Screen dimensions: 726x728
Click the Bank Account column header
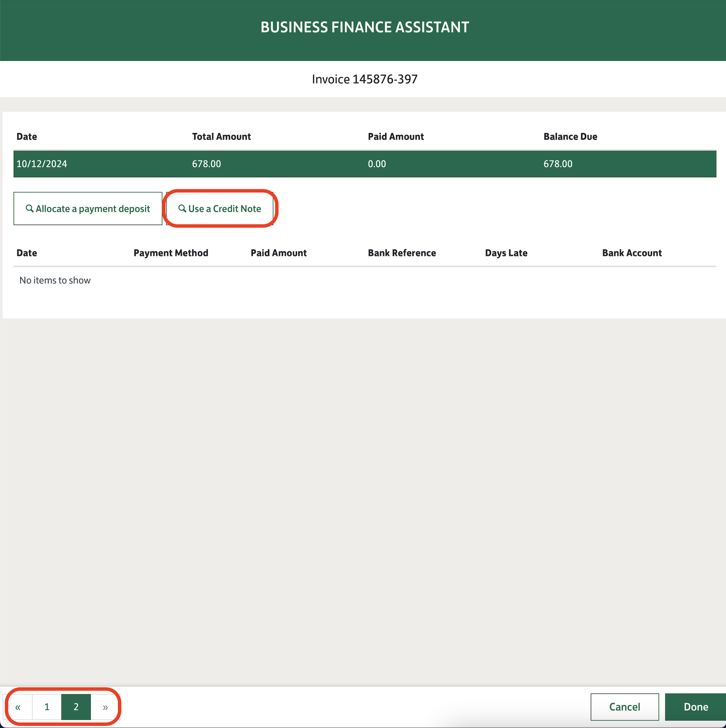pos(632,253)
